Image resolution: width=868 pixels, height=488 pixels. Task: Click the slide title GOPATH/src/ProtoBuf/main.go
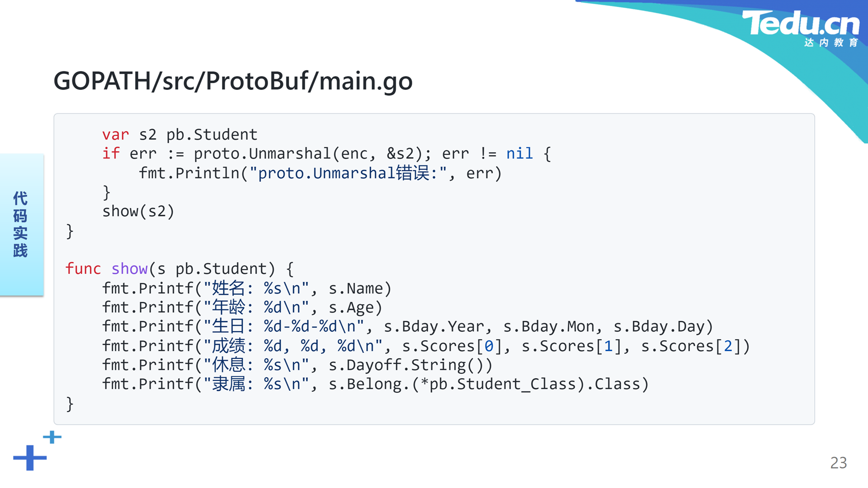tap(233, 81)
